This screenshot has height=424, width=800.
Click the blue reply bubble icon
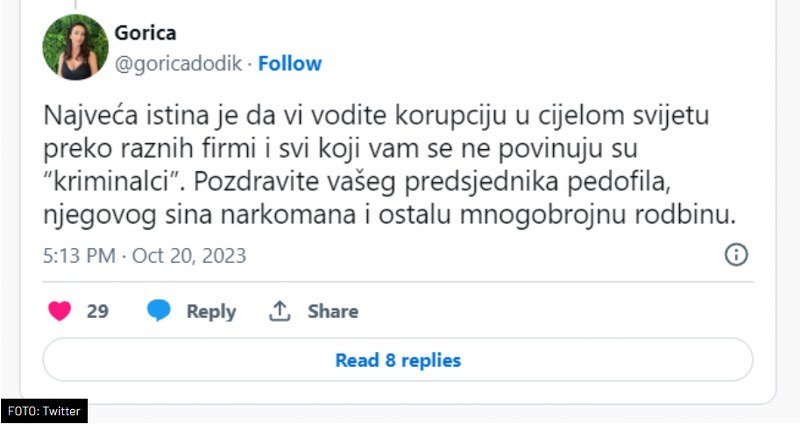[159, 311]
